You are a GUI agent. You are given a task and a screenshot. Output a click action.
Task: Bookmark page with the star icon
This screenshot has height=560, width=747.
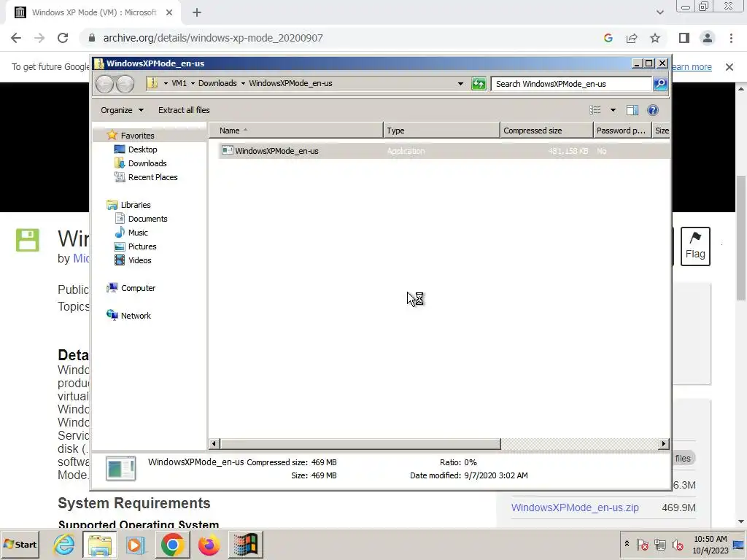(x=655, y=38)
